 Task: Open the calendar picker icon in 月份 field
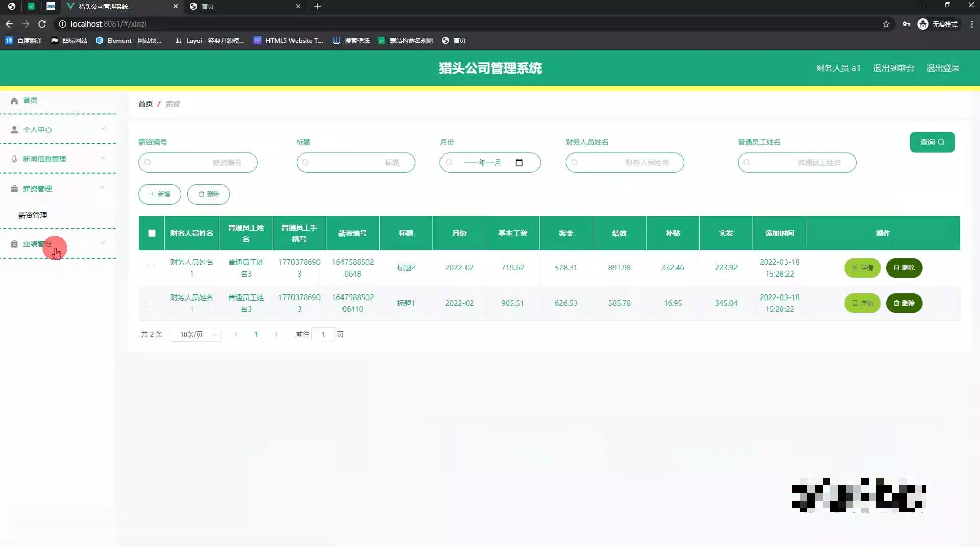point(519,163)
